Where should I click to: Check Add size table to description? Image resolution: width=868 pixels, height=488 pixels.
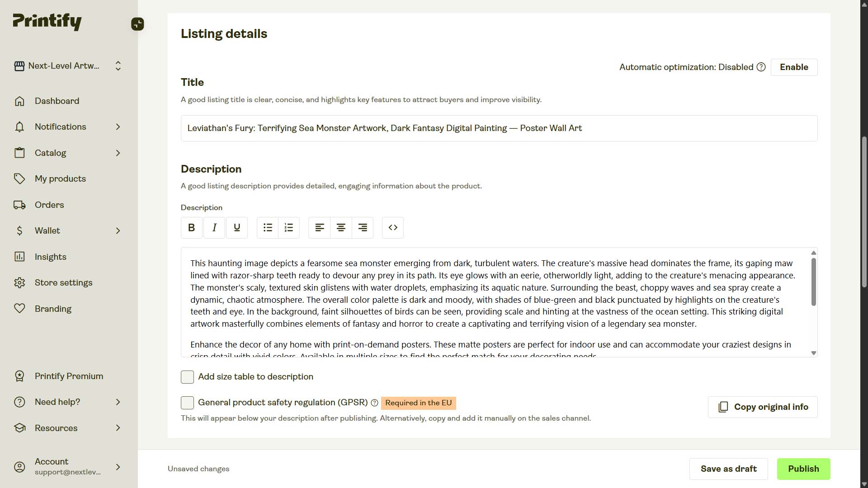(x=187, y=377)
